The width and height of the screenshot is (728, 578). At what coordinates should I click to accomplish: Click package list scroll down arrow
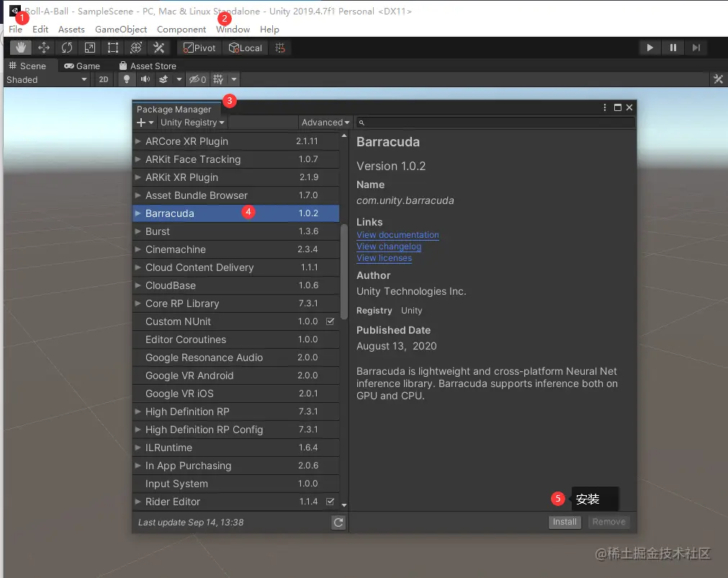point(344,504)
